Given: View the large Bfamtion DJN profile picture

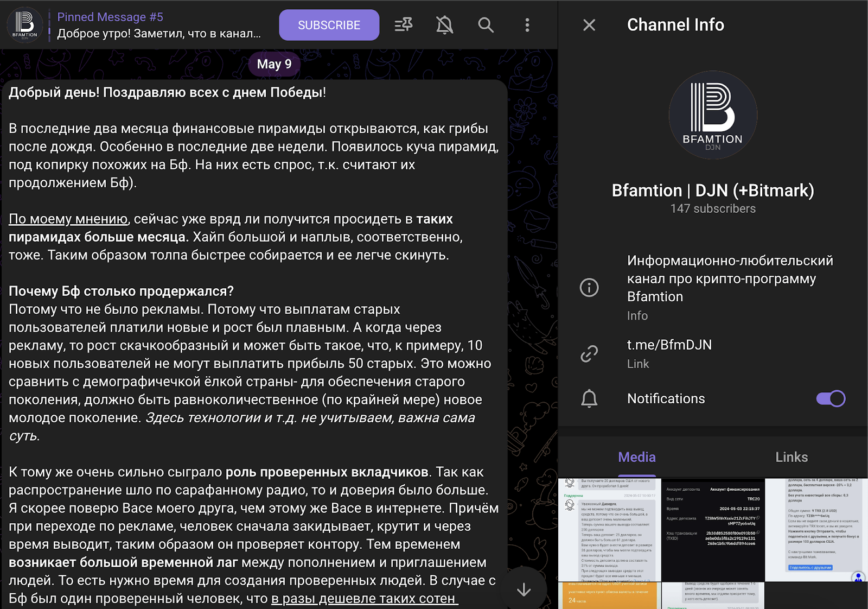Looking at the screenshot, I should point(713,115).
